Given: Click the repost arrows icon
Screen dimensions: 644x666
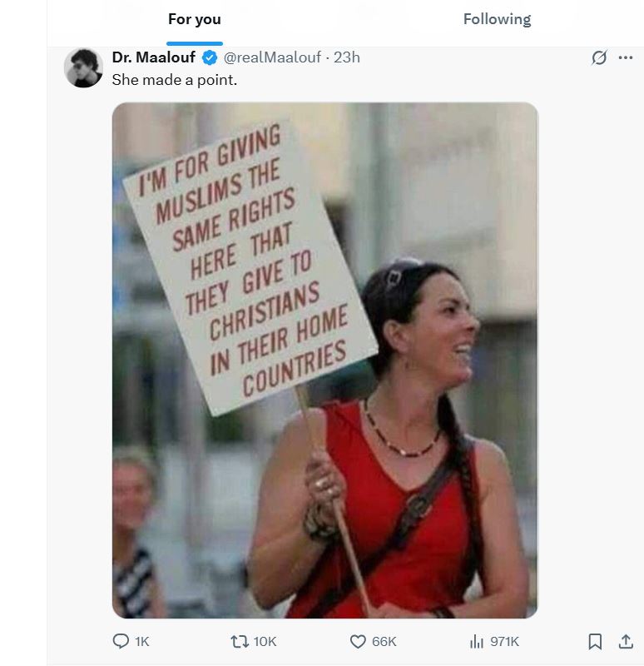Looking at the screenshot, I should pos(238,641).
